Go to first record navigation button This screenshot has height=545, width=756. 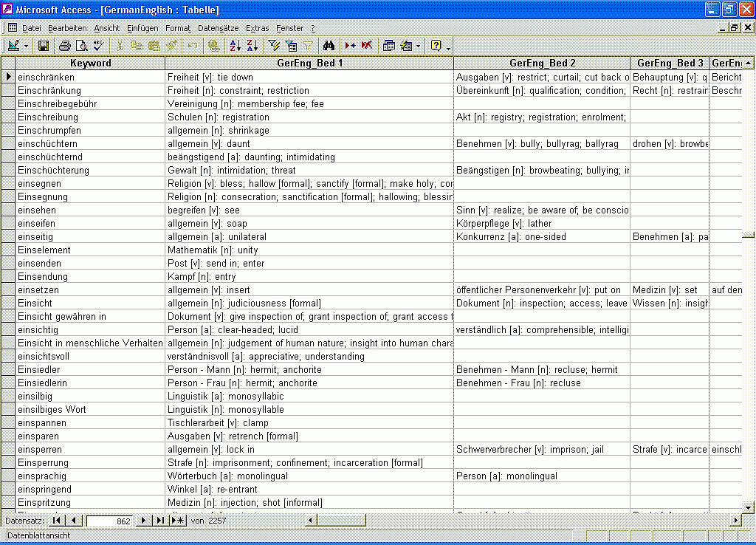click(56, 521)
